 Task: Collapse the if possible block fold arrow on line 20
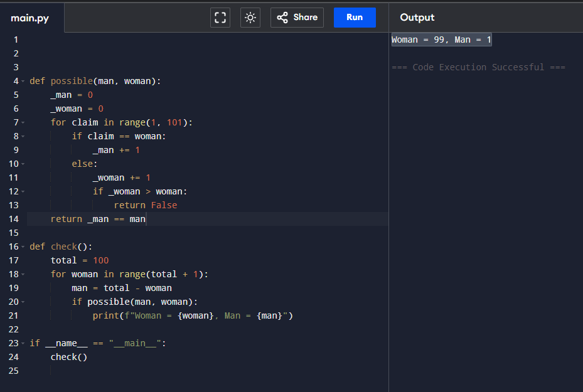(x=23, y=302)
